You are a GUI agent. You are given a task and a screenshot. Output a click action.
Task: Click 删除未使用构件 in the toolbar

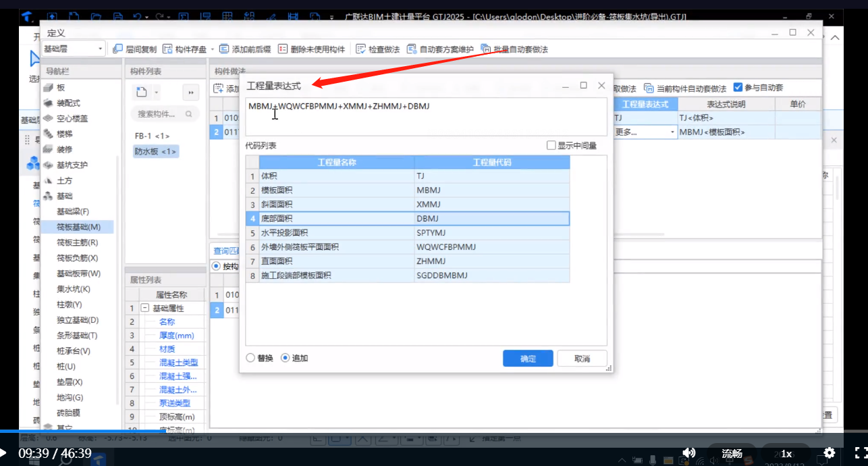[x=311, y=49]
